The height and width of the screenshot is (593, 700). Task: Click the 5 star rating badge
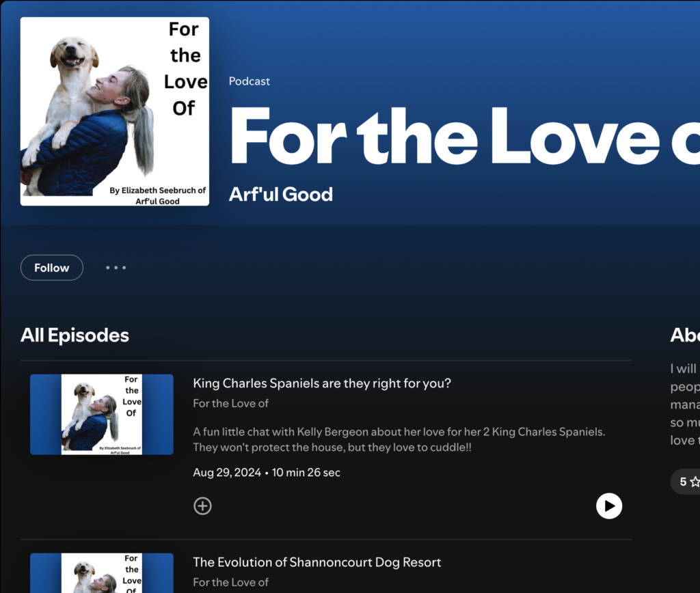tap(686, 482)
